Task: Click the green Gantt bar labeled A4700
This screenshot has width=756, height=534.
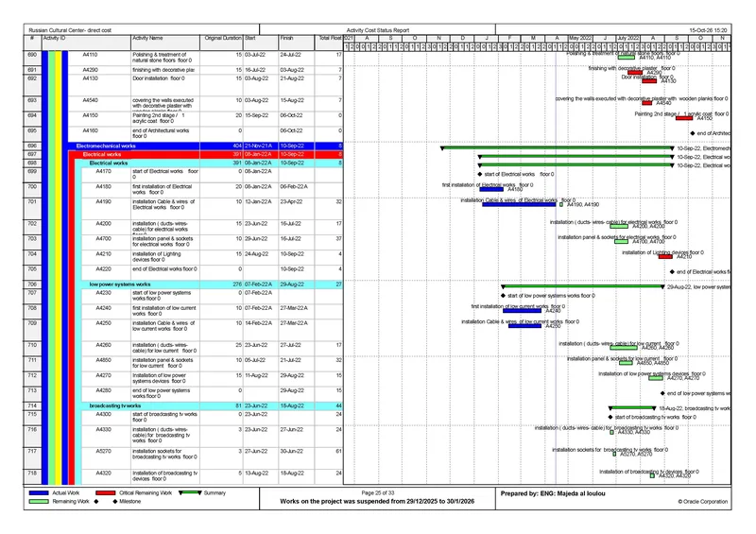Action: (621, 241)
